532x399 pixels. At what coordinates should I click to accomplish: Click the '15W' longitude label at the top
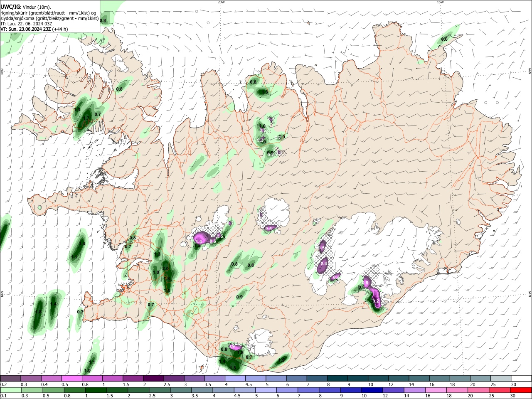pos(440,2)
